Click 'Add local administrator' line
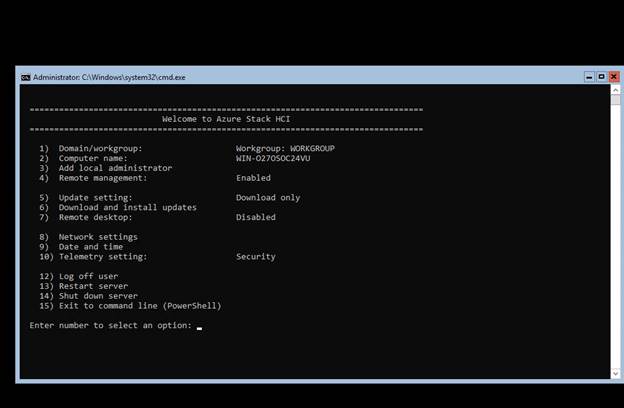624x408 pixels. point(105,168)
